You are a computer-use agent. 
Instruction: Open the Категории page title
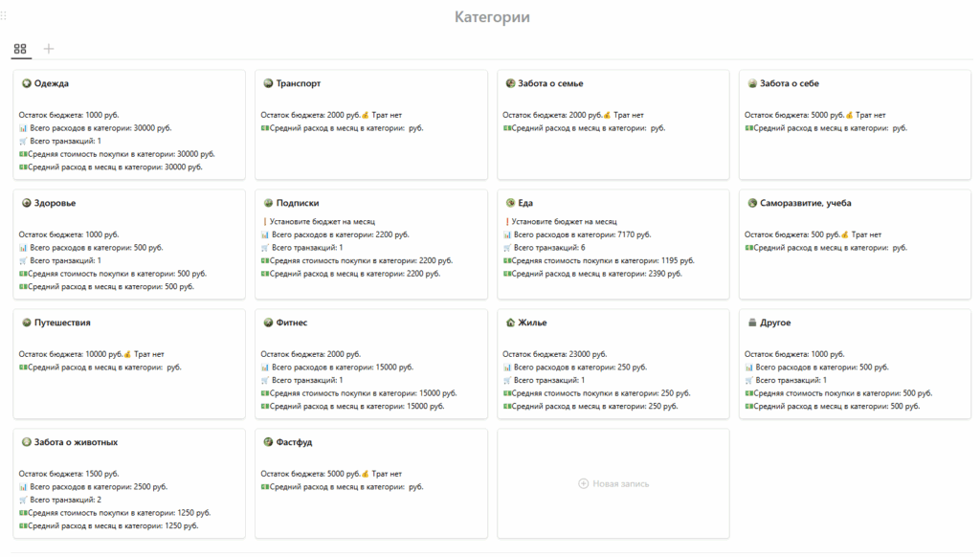click(x=492, y=17)
